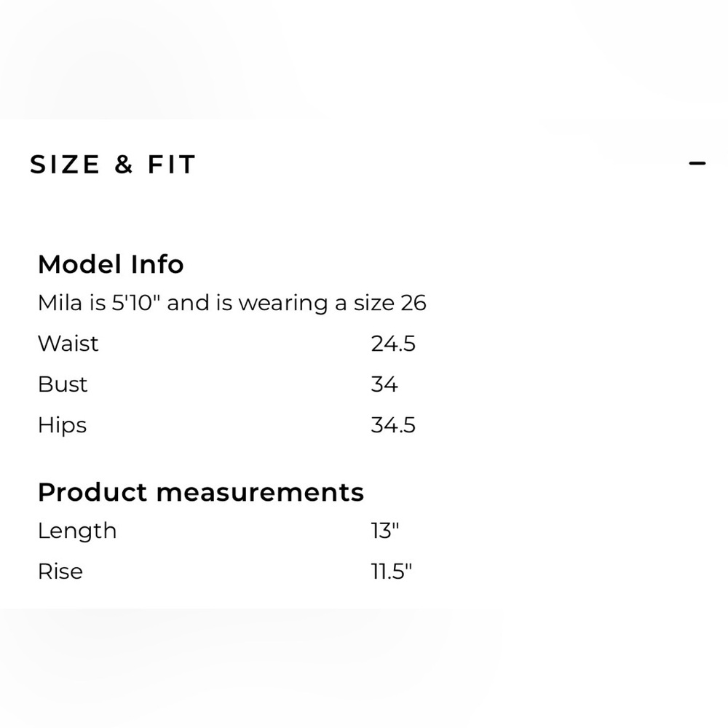Click the hips value 34.5
728x728 pixels.
pos(393,425)
